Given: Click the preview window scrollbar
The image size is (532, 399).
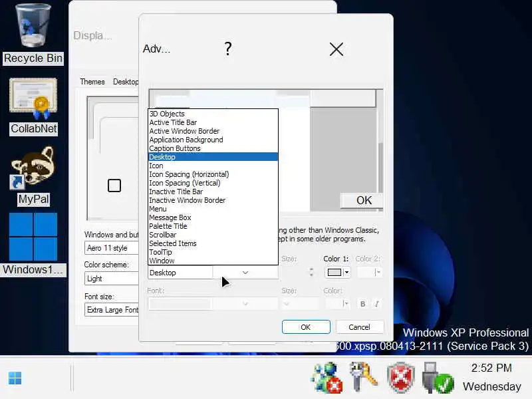Looking at the screenshot, I should pyautogui.click(x=380, y=150).
